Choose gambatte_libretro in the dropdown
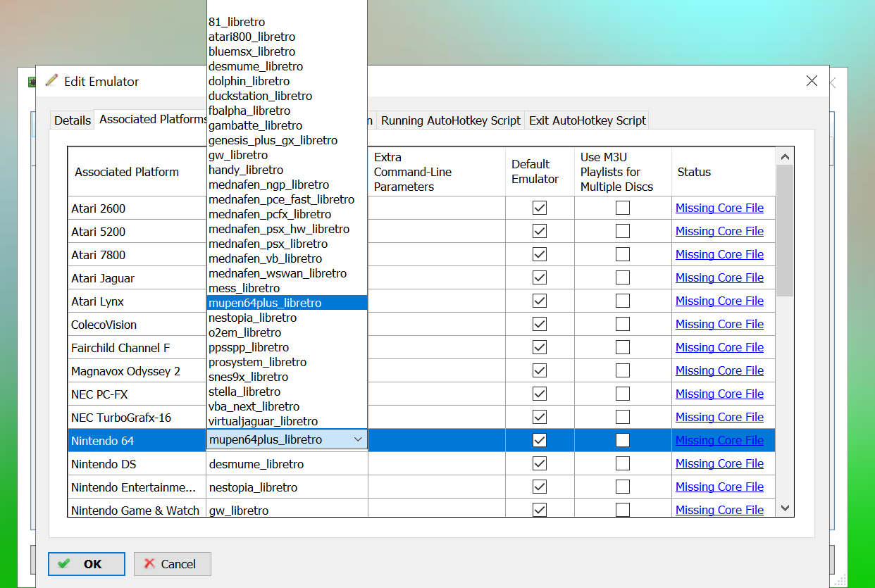Viewport: 875px width, 588px height. point(287,125)
